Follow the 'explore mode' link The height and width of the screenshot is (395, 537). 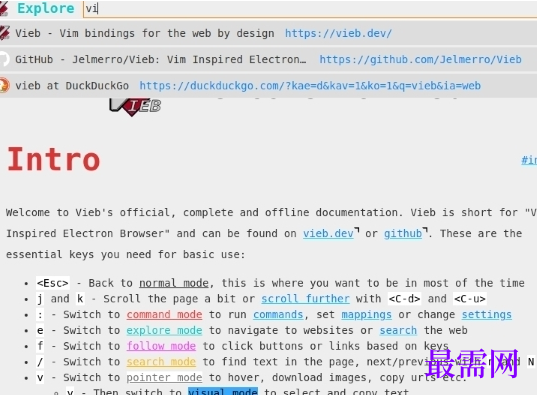164,330
